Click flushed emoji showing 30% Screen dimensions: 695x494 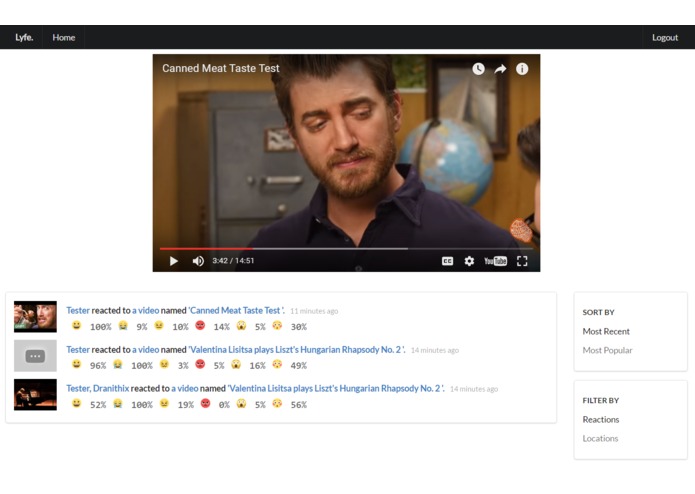point(277,326)
